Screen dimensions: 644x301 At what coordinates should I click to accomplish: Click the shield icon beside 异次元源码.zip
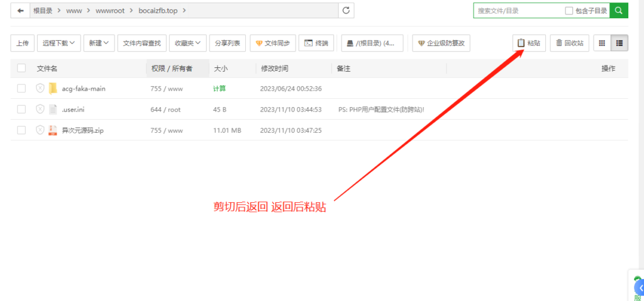(40, 130)
